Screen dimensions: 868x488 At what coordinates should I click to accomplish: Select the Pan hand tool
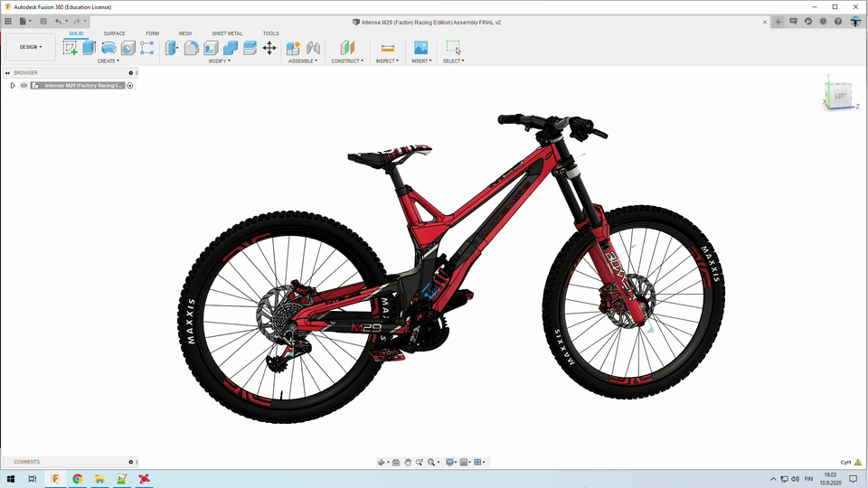click(x=408, y=462)
